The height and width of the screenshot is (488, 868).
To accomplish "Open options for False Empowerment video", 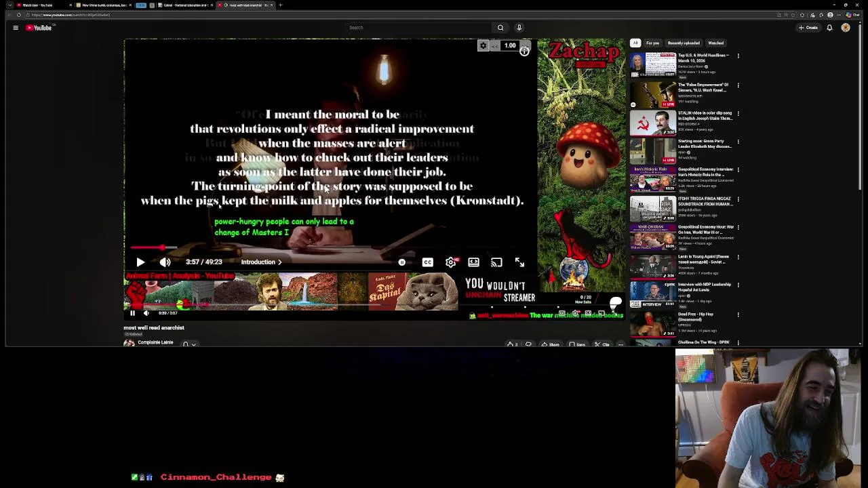I will tap(738, 85).
